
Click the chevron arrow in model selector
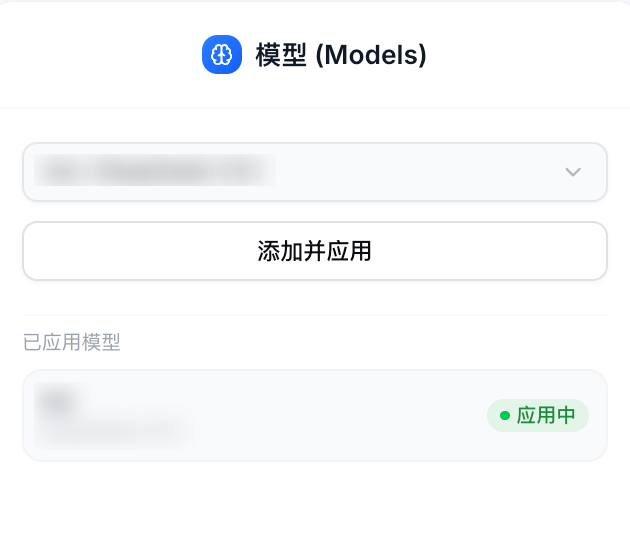point(573,172)
